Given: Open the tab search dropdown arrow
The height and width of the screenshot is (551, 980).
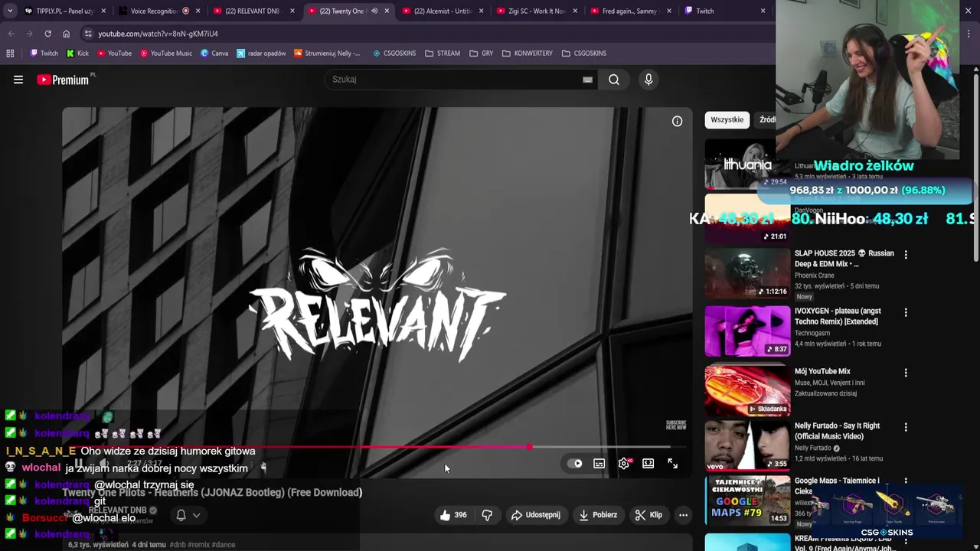Looking at the screenshot, I should [x=9, y=11].
